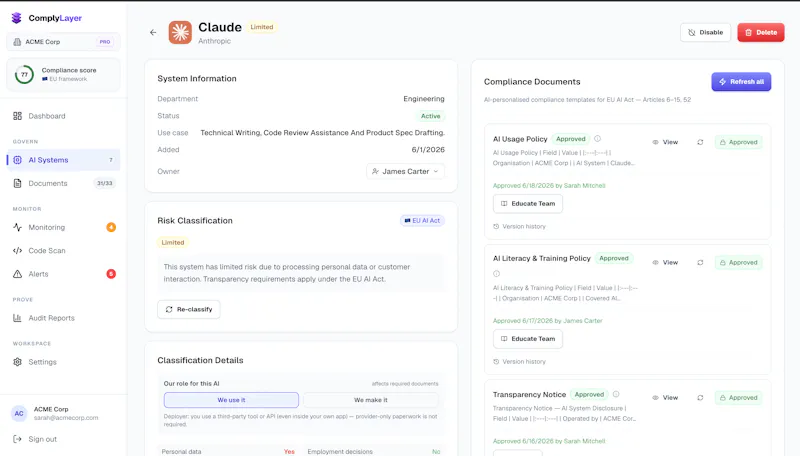View the AI Usage Policy document
This screenshot has width=800, height=456.
[x=665, y=142]
